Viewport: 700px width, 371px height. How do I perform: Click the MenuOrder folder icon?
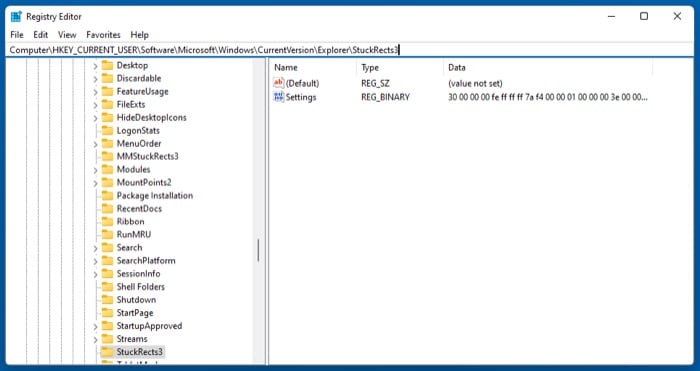[x=107, y=143]
